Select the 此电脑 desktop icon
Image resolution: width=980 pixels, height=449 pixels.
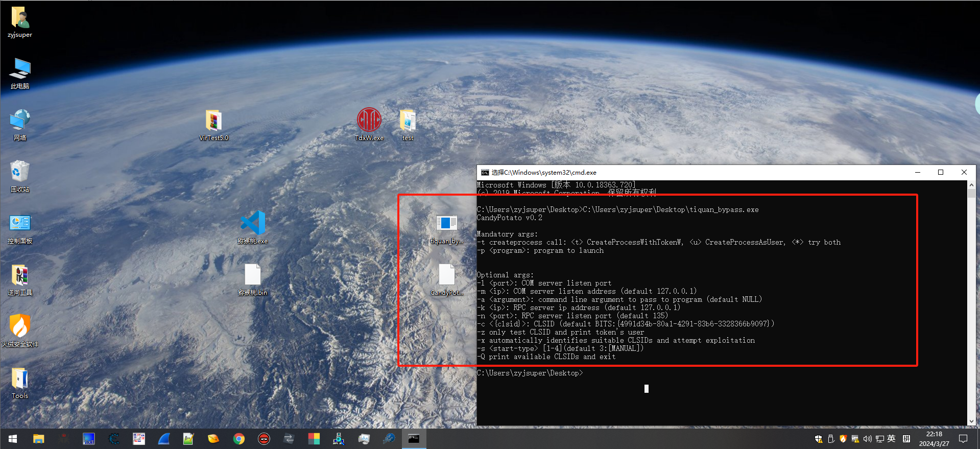[x=20, y=74]
